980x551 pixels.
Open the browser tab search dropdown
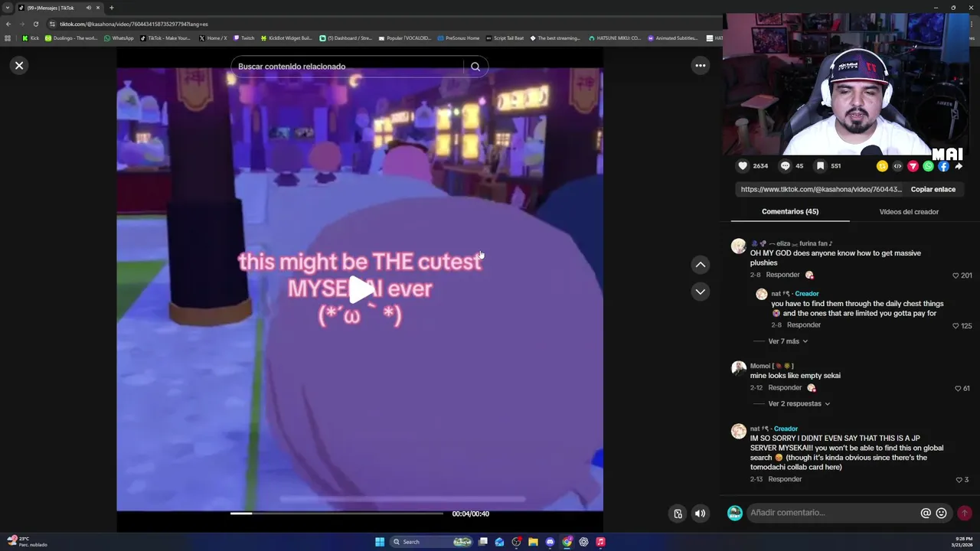click(8, 8)
